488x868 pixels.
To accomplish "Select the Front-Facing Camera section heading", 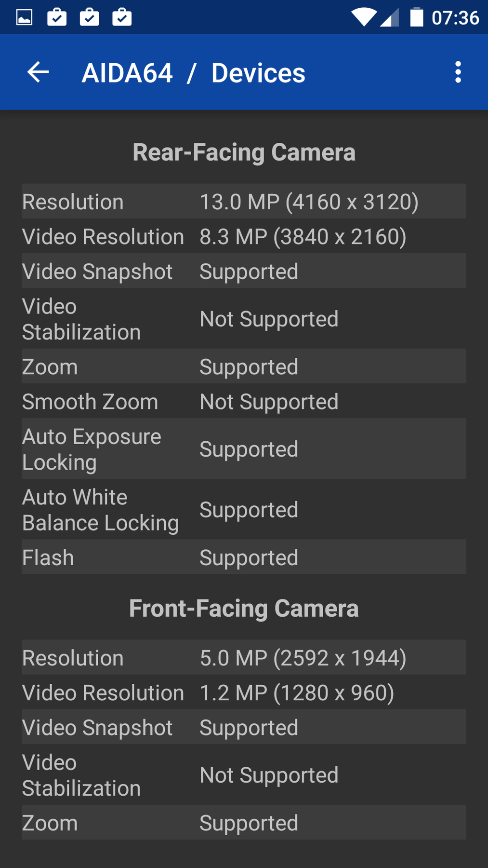I will tap(244, 608).
